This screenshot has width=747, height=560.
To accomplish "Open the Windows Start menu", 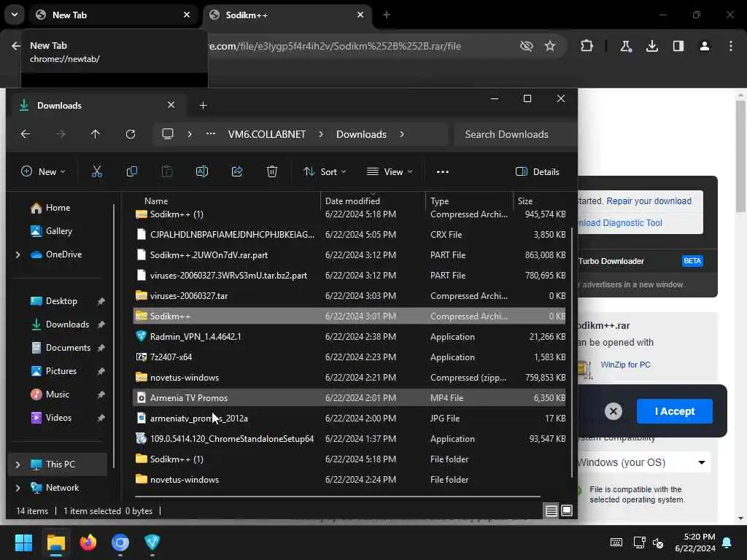I will click(x=24, y=542).
